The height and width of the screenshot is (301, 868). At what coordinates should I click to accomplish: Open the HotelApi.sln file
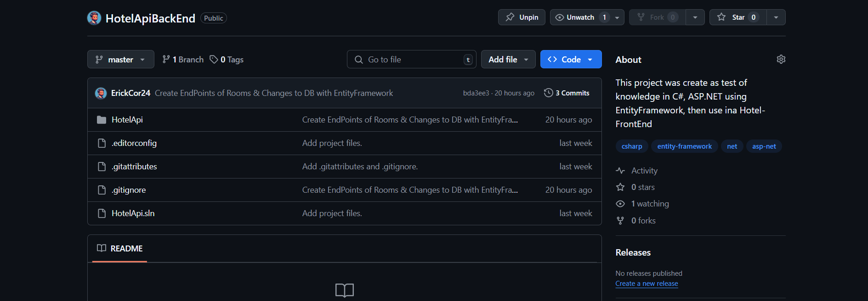[133, 213]
